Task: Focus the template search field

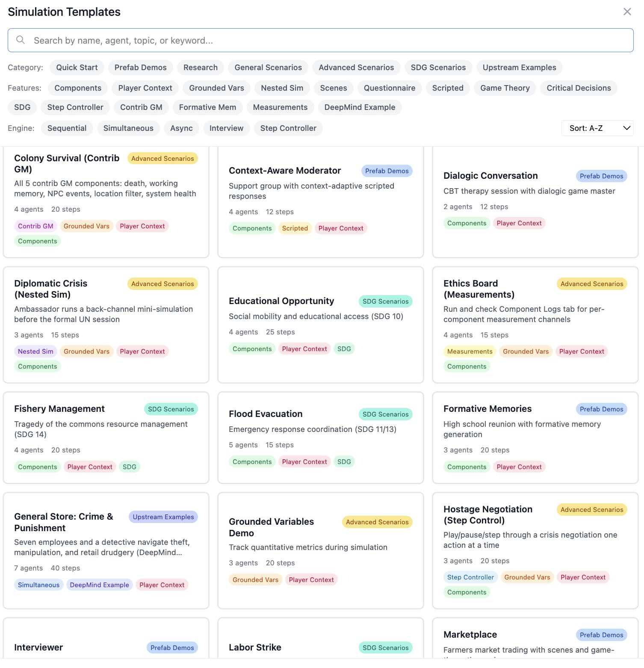Action: click(320, 40)
